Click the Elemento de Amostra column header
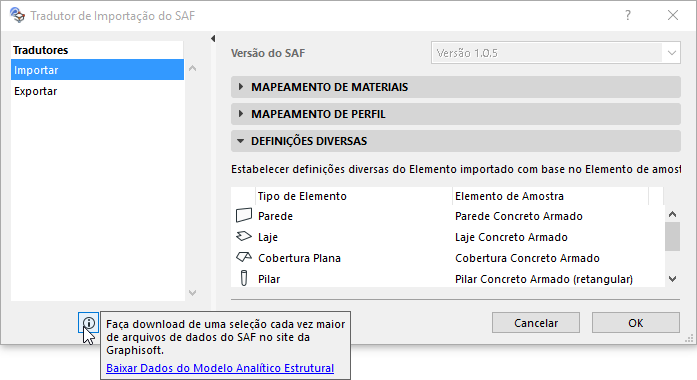The height and width of the screenshot is (380, 697). (550, 196)
